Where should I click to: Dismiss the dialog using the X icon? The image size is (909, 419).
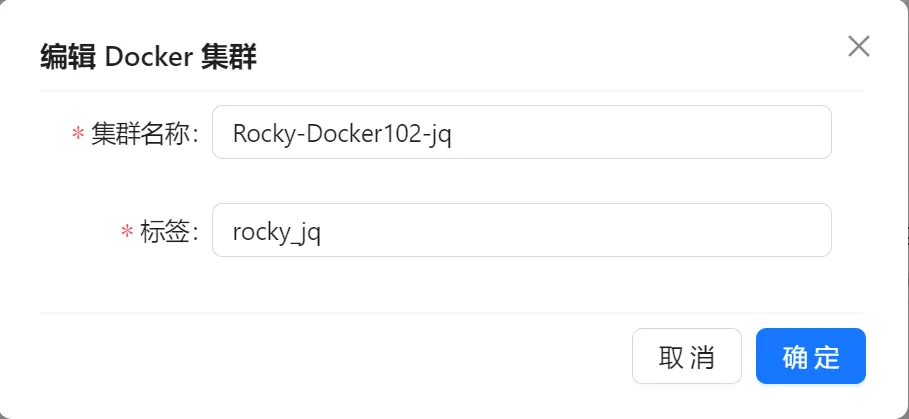pyautogui.click(x=858, y=46)
